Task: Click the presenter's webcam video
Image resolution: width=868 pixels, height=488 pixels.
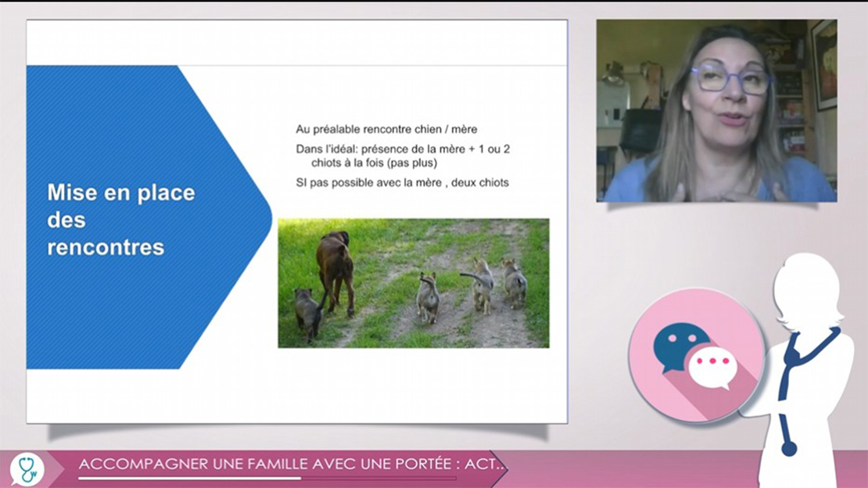Action: tap(716, 110)
